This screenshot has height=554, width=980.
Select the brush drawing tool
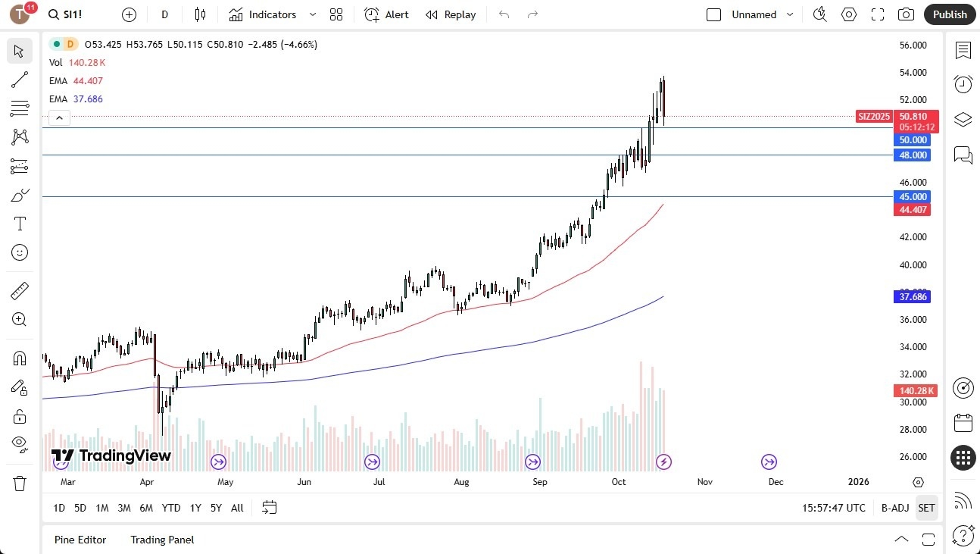click(19, 195)
